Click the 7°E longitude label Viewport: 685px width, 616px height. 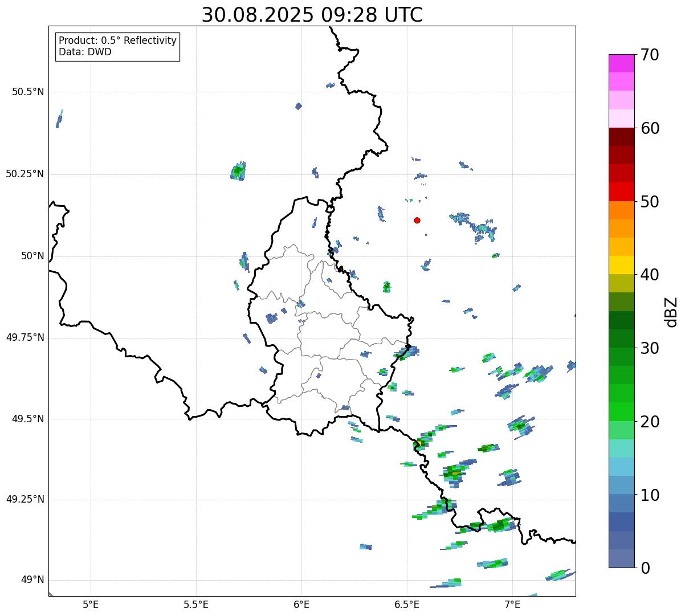pyautogui.click(x=512, y=604)
